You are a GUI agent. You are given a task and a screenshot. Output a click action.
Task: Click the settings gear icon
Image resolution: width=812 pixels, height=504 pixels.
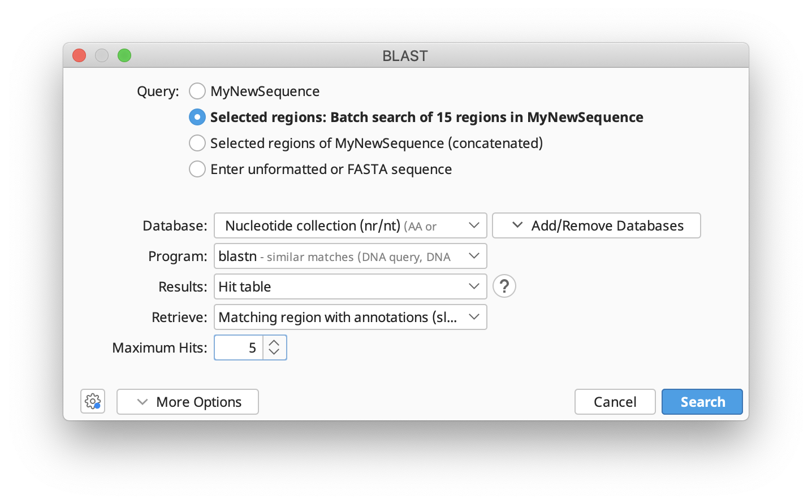[x=93, y=402]
